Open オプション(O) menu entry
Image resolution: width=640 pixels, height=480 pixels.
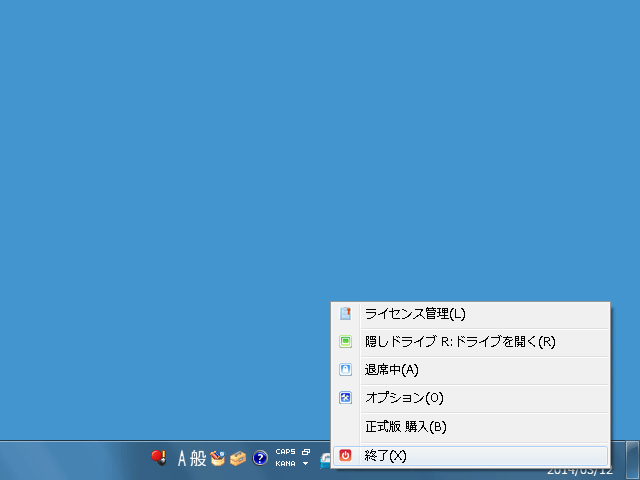(x=470, y=398)
